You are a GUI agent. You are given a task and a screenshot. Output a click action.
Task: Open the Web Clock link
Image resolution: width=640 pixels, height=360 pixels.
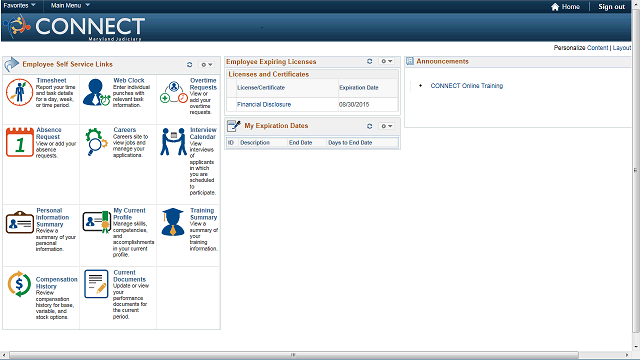[x=129, y=80]
